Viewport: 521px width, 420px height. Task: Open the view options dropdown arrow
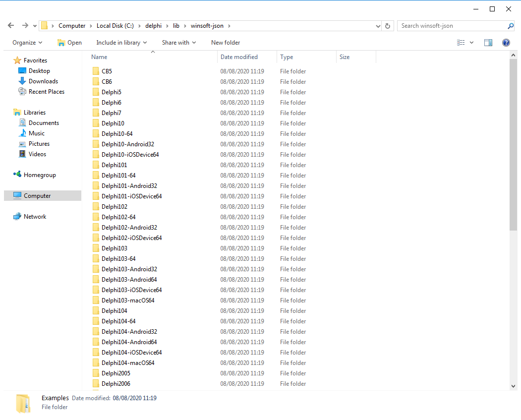[471, 43]
